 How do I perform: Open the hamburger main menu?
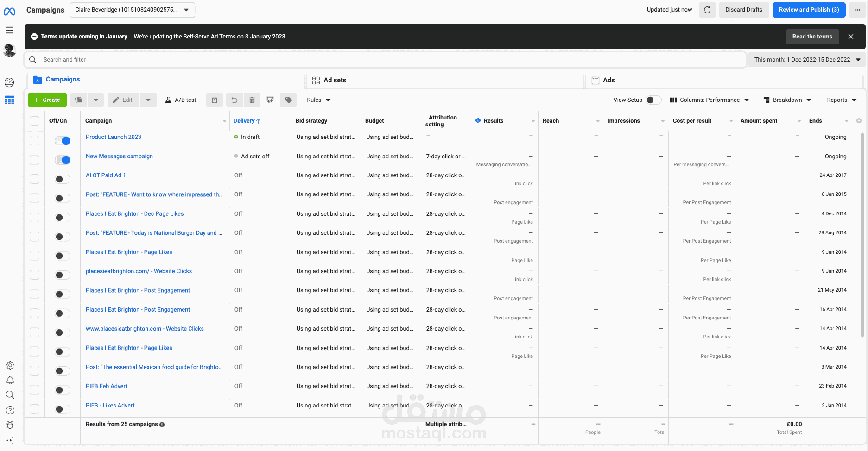pos(9,30)
